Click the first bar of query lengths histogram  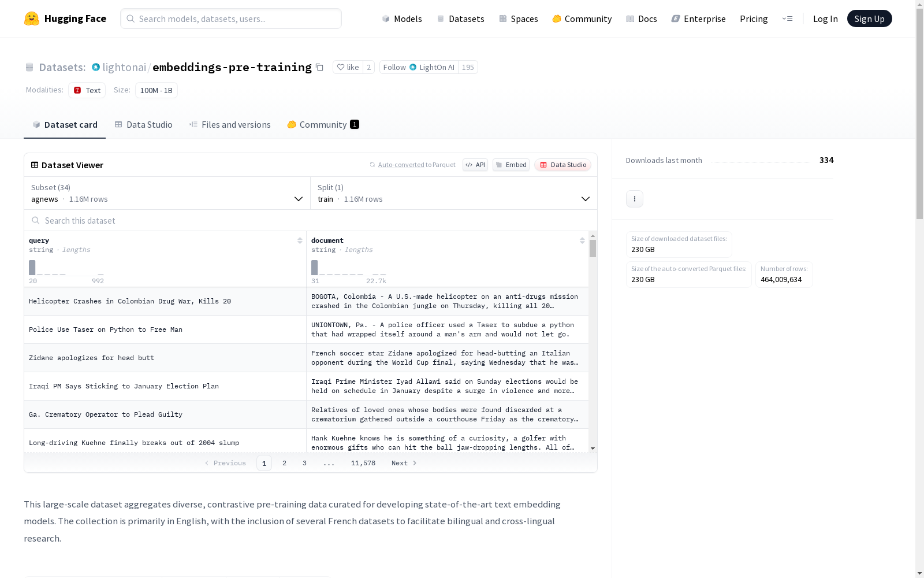(32, 268)
